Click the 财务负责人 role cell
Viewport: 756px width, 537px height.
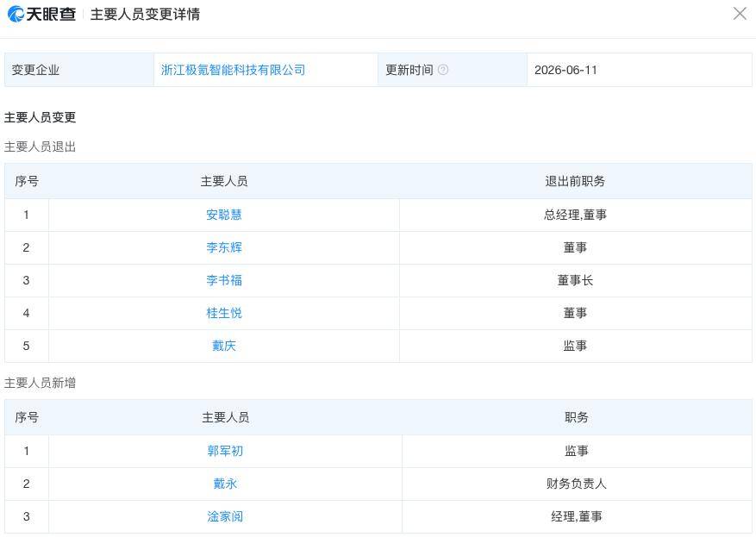[x=576, y=484]
